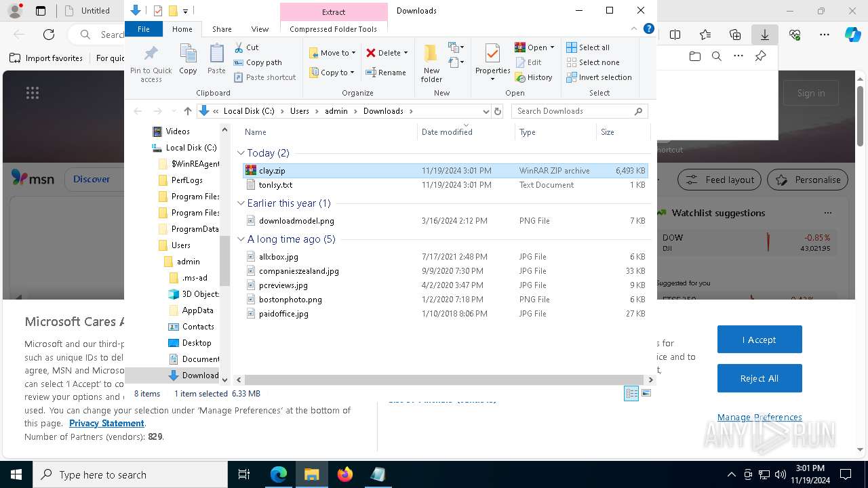This screenshot has width=868, height=488.
Task: Click Select all
Action: [x=588, y=47]
